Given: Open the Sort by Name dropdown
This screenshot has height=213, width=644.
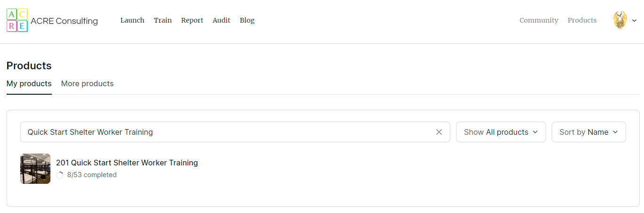Looking at the screenshot, I should pos(588,132).
